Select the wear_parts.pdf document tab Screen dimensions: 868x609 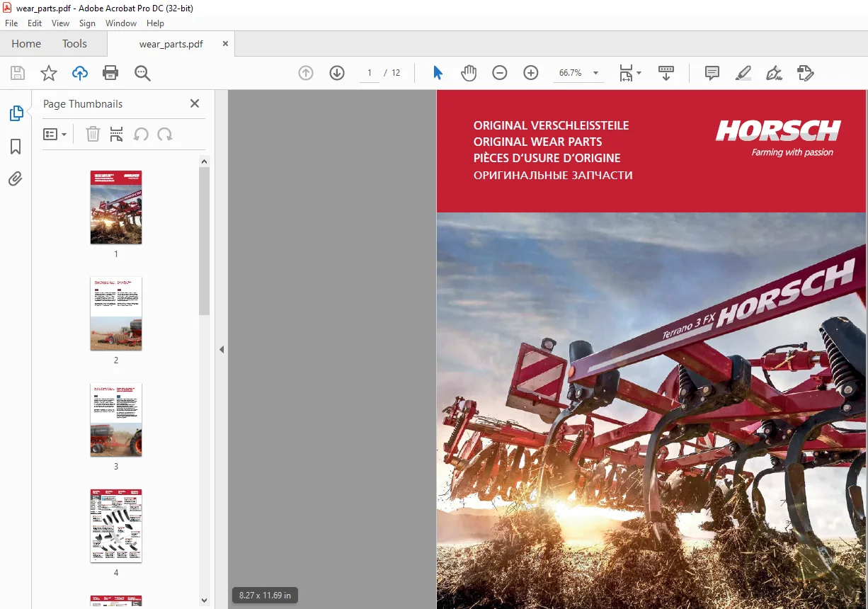[x=171, y=44]
